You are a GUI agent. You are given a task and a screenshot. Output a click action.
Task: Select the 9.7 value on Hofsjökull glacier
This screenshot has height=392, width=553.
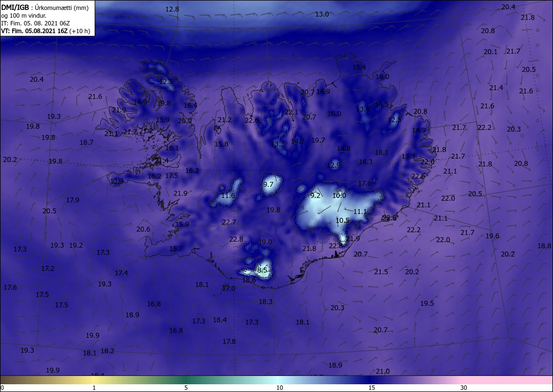(x=268, y=184)
